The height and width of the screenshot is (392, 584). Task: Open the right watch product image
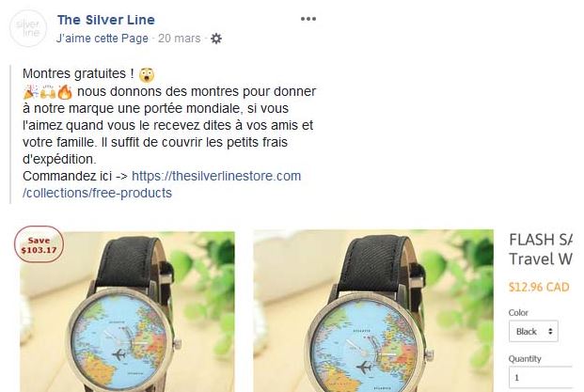(373, 311)
